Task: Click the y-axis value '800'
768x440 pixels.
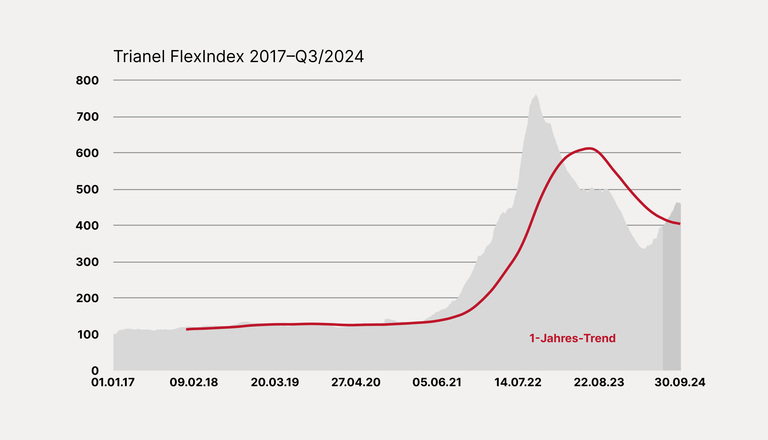Action: tap(87, 80)
